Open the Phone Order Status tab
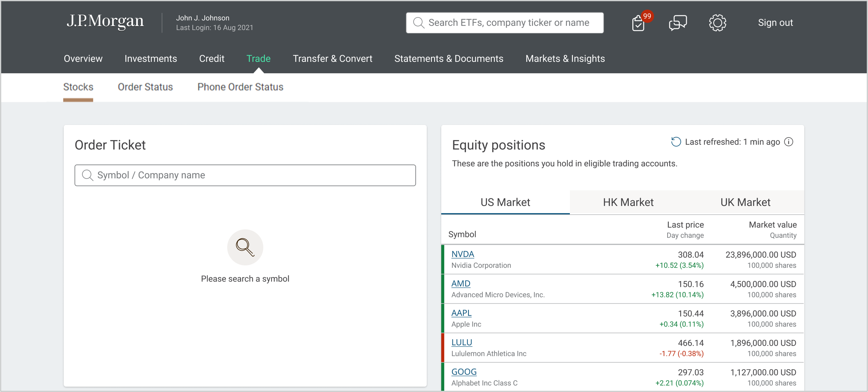868x392 pixels. click(240, 87)
